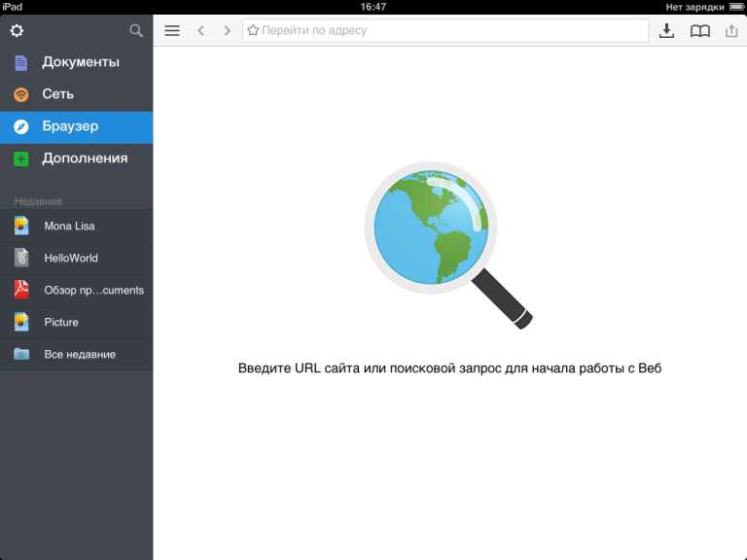Click the iPad label in the status bar

pos(12,7)
